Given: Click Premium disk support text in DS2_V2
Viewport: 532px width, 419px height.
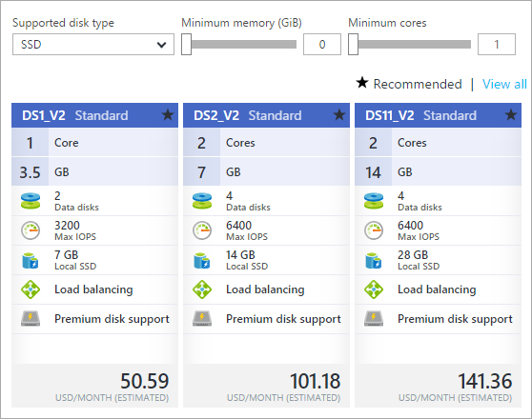Looking at the screenshot, I should pyautogui.click(x=283, y=319).
